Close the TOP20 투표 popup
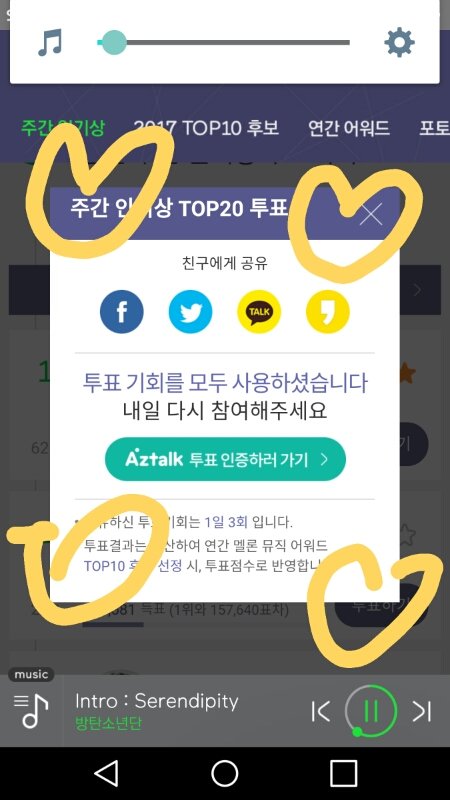 point(371,214)
